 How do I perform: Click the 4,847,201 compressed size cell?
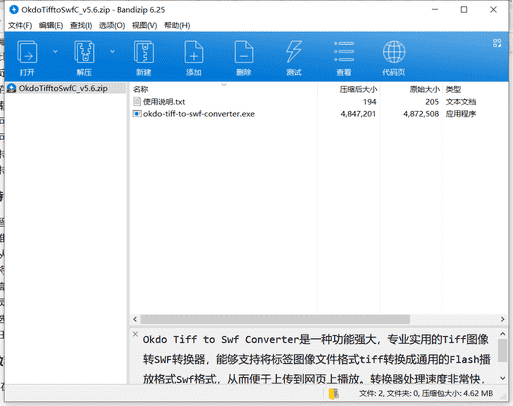pyautogui.click(x=358, y=114)
